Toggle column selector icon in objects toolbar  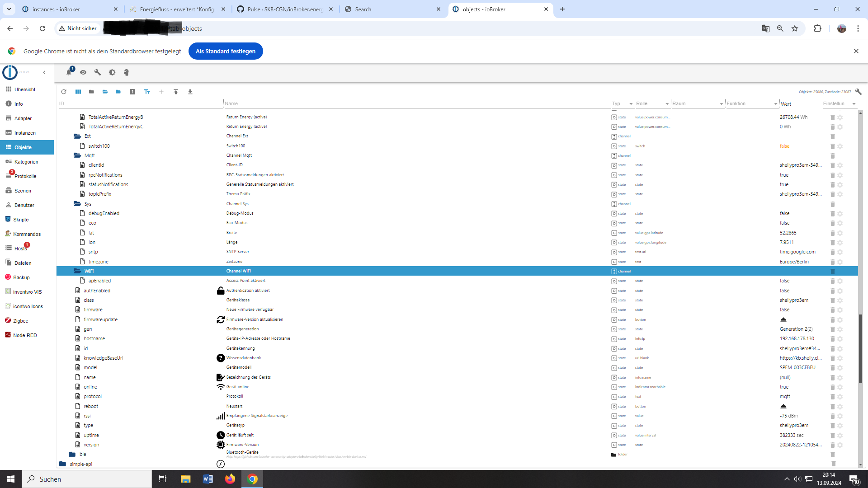click(x=78, y=92)
